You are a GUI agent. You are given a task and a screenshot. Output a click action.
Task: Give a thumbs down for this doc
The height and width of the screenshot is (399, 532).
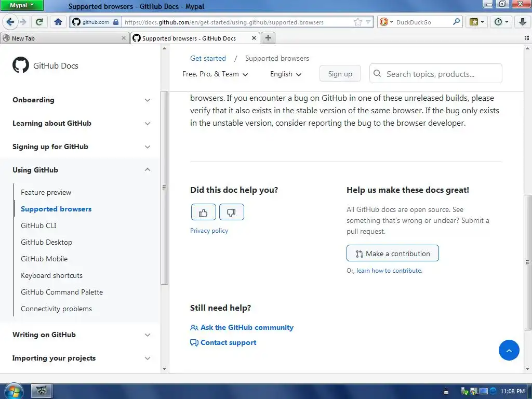[231, 212]
